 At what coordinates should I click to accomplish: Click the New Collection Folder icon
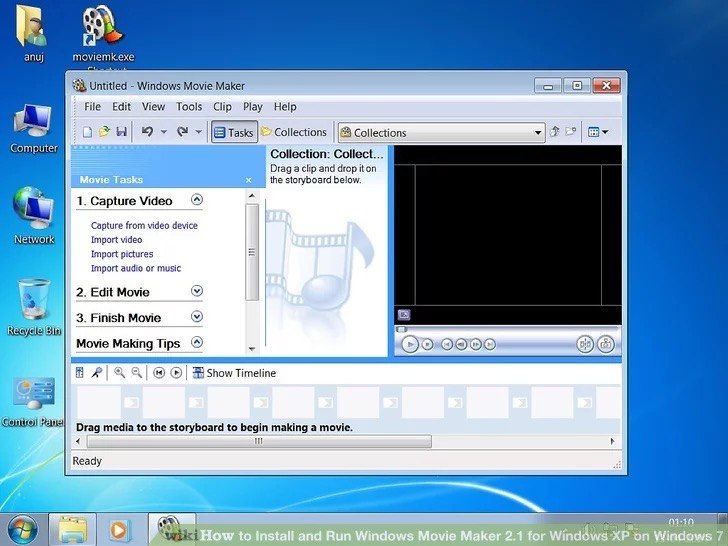click(x=571, y=132)
